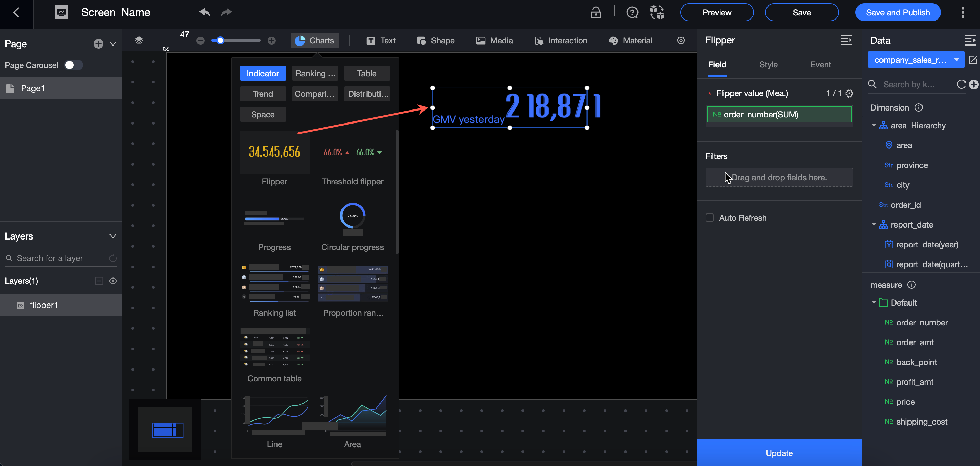980x466 pixels.
Task: Click the layers stack icon in toolbar
Action: tap(139, 41)
